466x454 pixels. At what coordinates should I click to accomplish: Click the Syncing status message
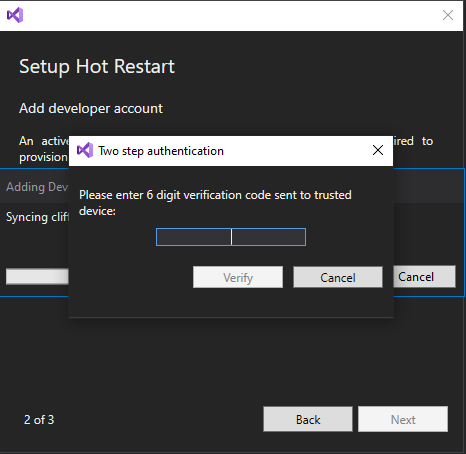pyautogui.click(x=37, y=217)
